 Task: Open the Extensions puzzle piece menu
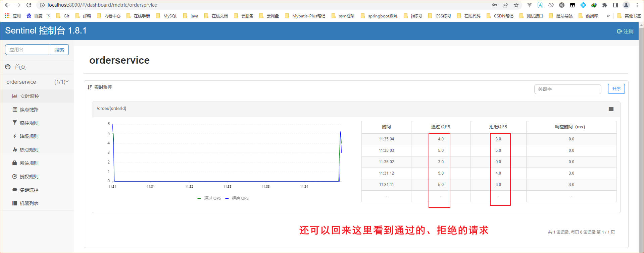(x=605, y=5)
